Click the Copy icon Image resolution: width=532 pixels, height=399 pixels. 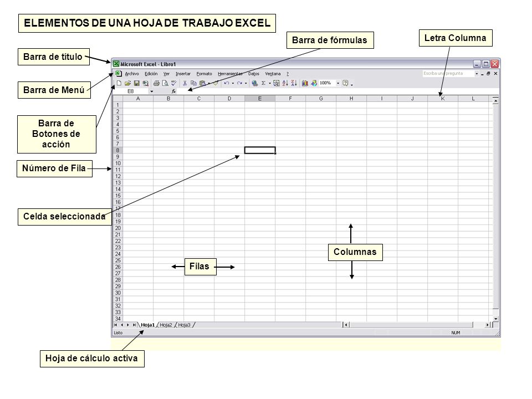click(x=194, y=83)
